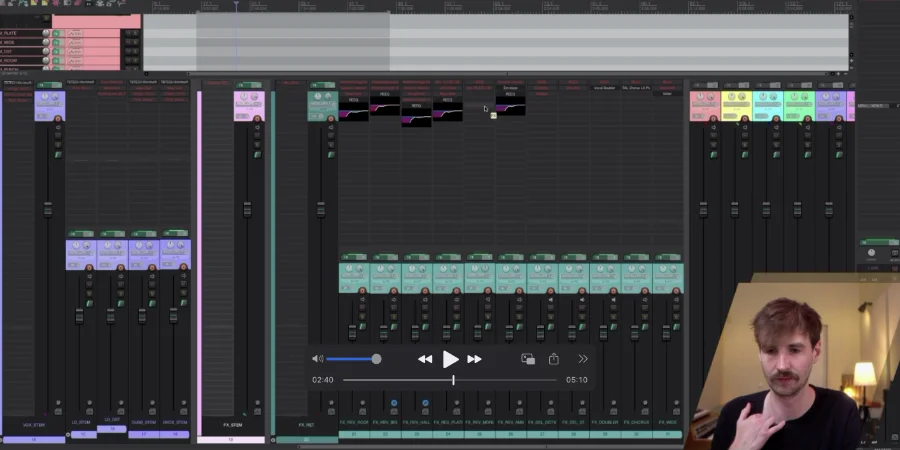Mute the FX_DEL_DOTN strip via speaker icon

coord(551,300)
